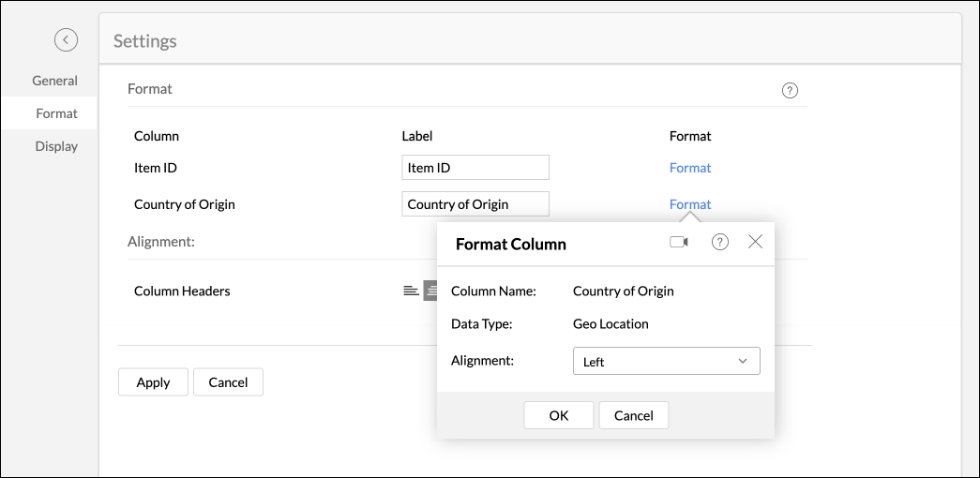
Task: Set Column Headers to left alignment
Action: (411, 291)
